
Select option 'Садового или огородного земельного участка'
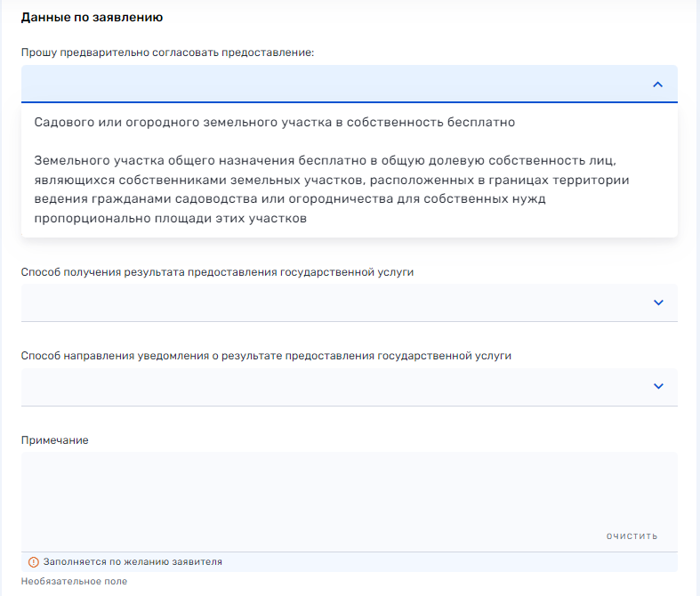pyautogui.click(x=274, y=122)
